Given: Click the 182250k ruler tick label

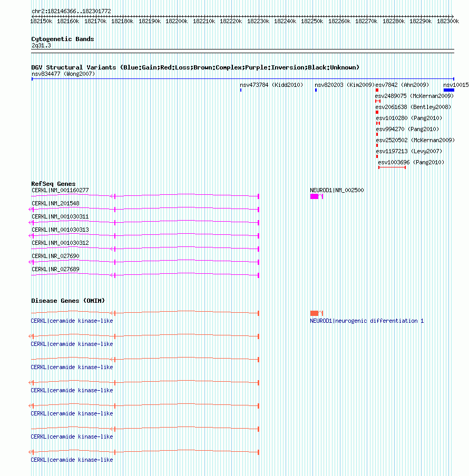Looking at the screenshot, I should (312, 21).
